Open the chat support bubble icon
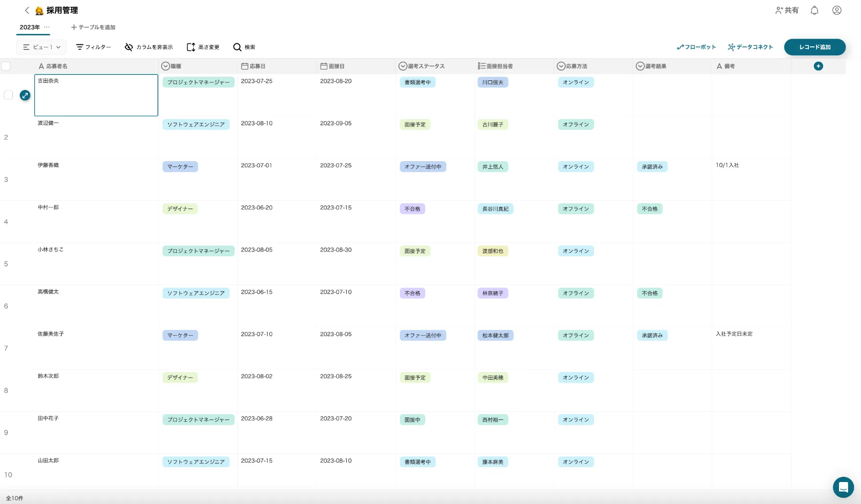 pyautogui.click(x=843, y=487)
